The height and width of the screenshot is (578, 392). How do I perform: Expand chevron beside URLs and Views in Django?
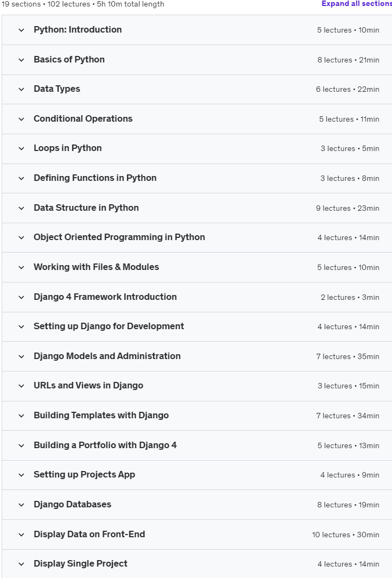point(21,386)
